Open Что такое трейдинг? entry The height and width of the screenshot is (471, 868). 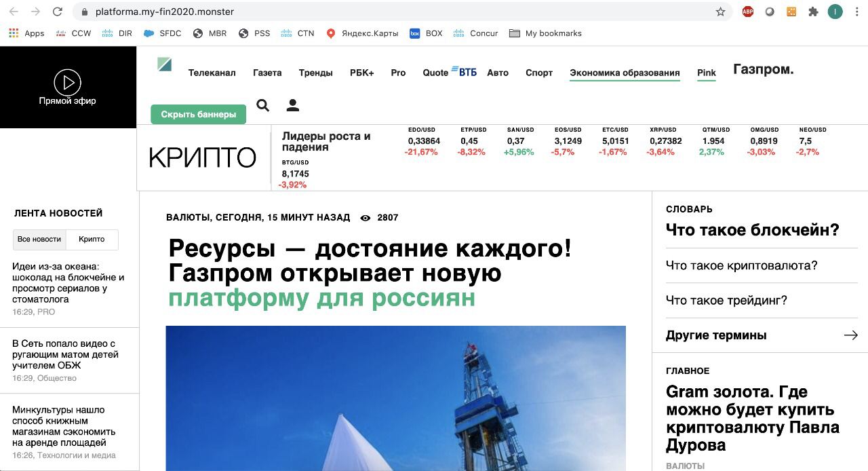point(726,301)
